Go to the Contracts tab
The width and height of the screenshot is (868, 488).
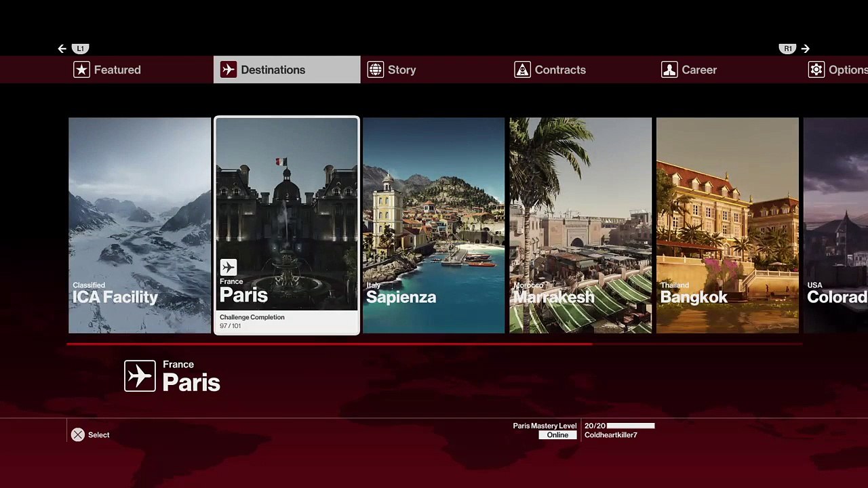pos(581,70)
